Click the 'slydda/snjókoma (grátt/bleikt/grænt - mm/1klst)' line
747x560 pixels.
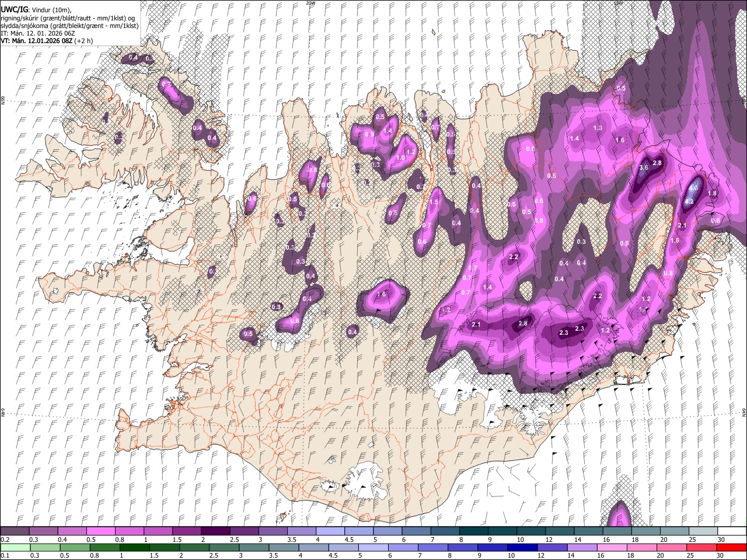coord(69,26)
